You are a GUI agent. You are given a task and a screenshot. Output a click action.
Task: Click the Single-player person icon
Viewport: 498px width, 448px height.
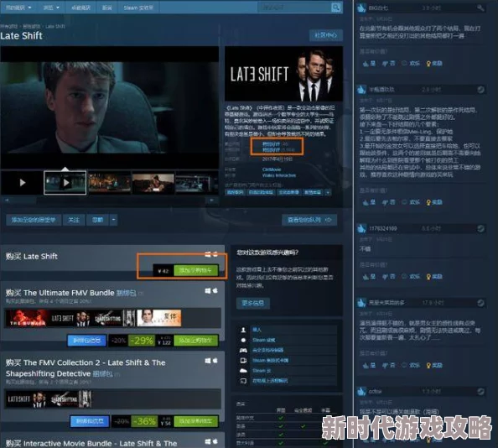tap(243, 330)
